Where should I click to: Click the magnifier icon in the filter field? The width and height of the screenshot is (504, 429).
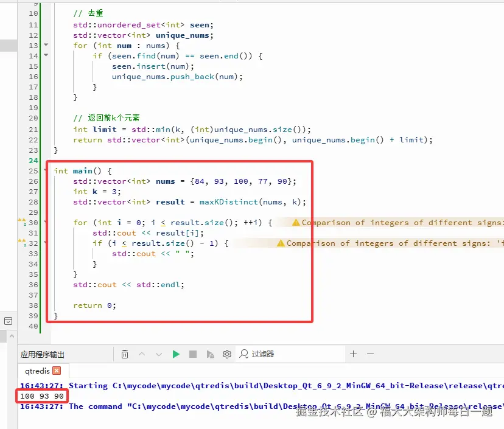coord(244,354)
